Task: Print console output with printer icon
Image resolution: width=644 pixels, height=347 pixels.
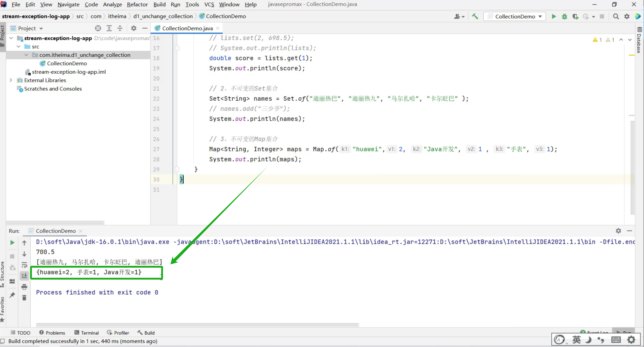Action: click(24, 287)
